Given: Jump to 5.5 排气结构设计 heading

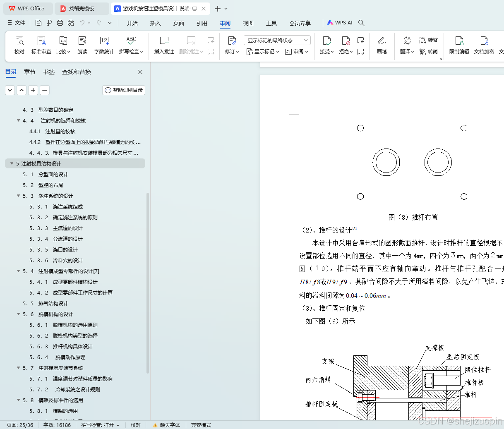Looking at the screenshot, I should tap(46, 303).
